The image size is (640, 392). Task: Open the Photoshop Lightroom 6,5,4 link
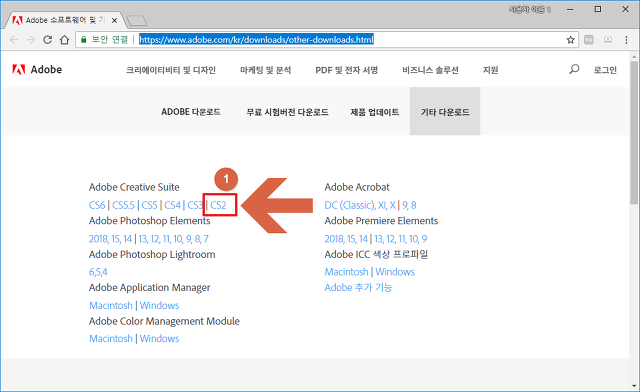click(98, 272)
